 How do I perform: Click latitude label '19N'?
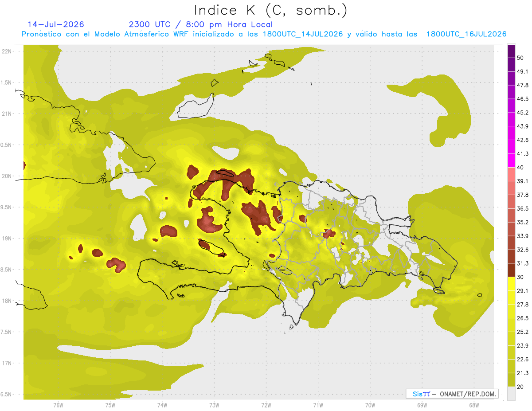7,239
